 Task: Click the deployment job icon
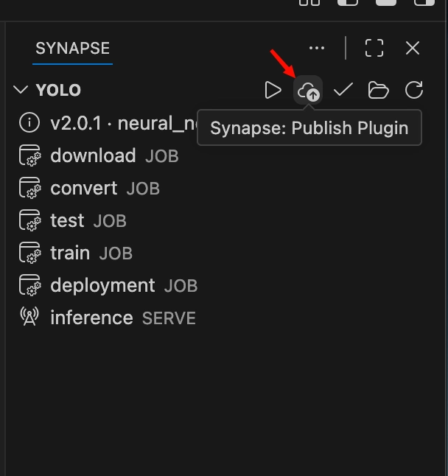pyautogui.click(x=30, y=285)
